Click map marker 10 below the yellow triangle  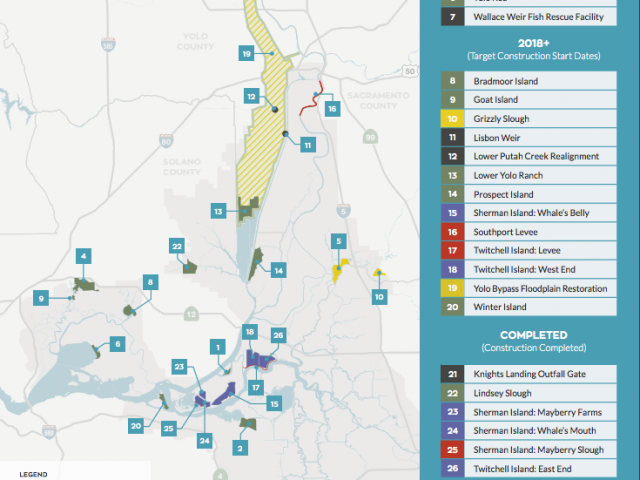click(x=379, y=297)
